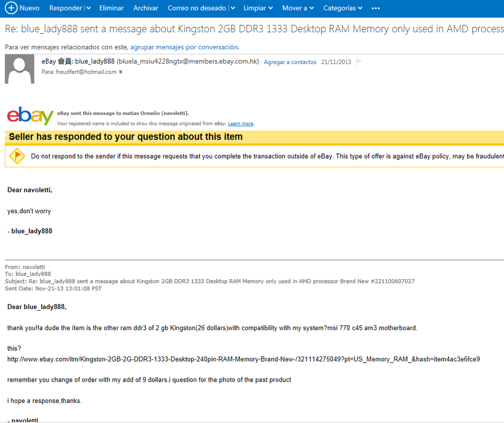Image resolution: width=504 pixels, height=423 pixels.
Task: Mark as Correo no deseado
Action: [x=197, y=8]
